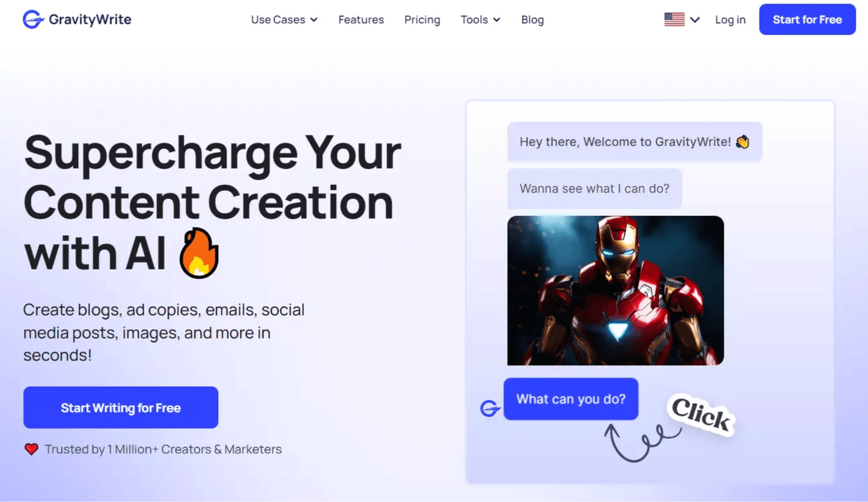Go to the Pricing page

tap(422, 20)
